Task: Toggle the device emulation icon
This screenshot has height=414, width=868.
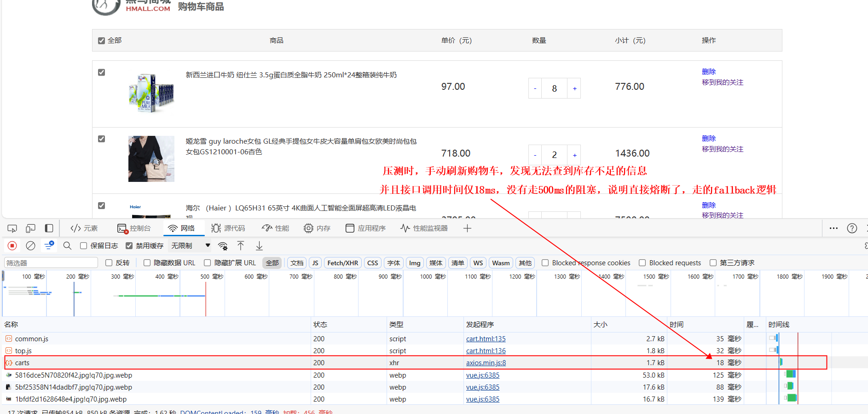Action: coord(30,228)
